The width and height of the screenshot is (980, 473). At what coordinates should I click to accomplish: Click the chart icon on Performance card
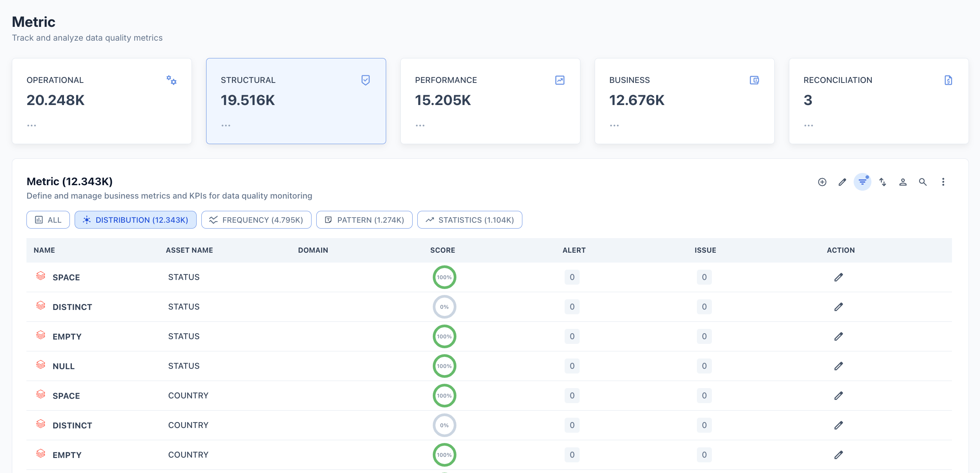pyautogui.click(x=560, y=80)
